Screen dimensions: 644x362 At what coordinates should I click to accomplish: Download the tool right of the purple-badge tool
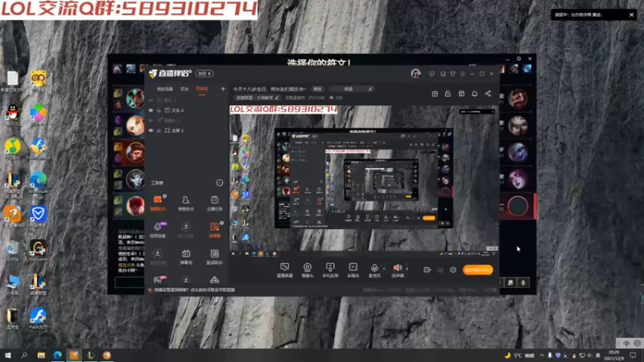point(186,227)
